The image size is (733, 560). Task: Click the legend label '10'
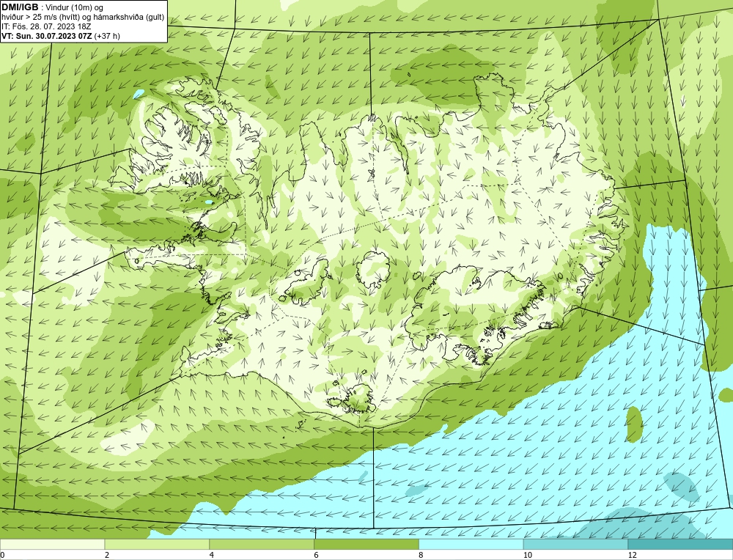point(528,555)
